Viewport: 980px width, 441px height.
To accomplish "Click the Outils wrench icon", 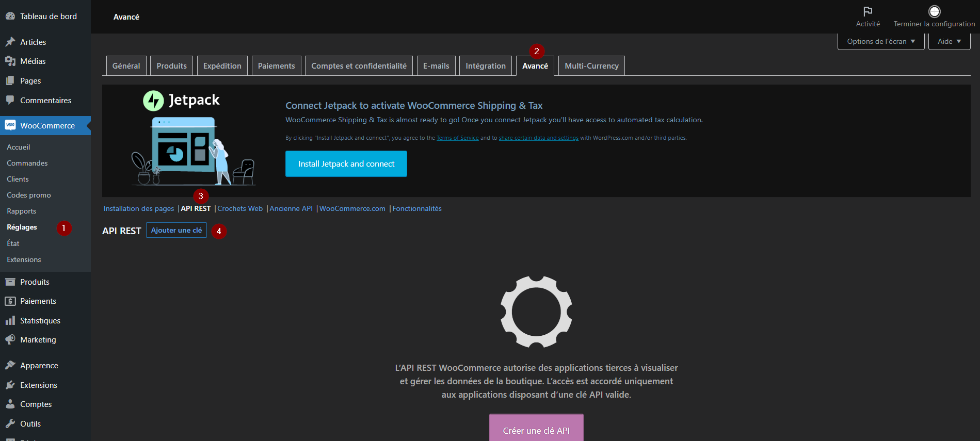I will click(10, 423).
